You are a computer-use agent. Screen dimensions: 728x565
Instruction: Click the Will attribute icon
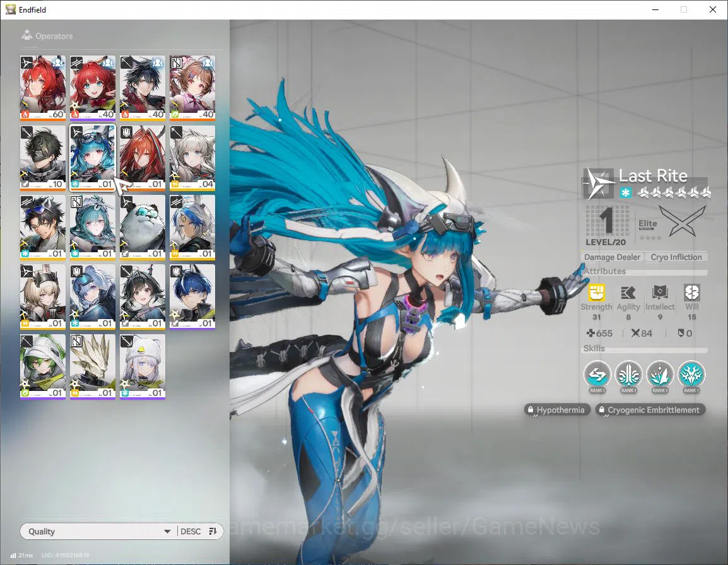click(x=692, y=293)
